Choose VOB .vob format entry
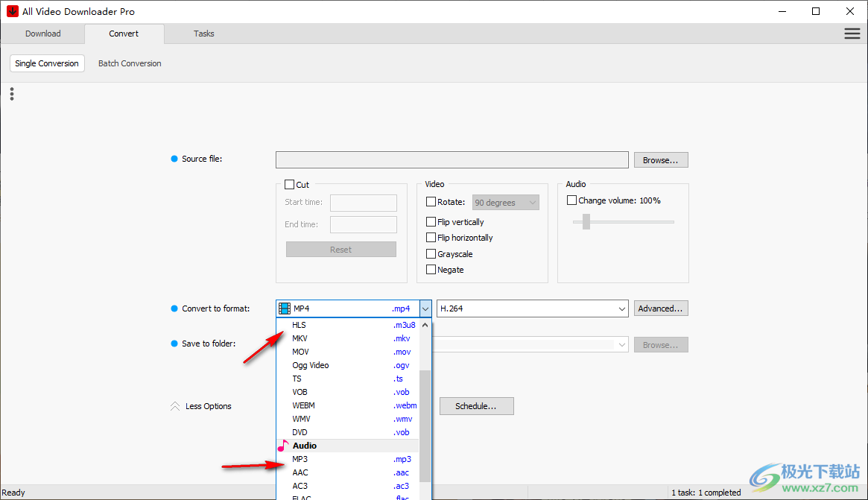 click(348, 392)
